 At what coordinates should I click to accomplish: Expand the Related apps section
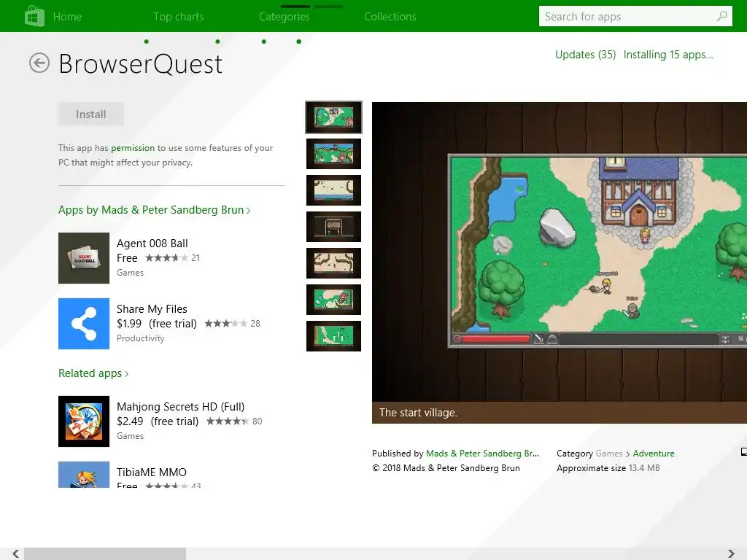(x=93, y=373)
